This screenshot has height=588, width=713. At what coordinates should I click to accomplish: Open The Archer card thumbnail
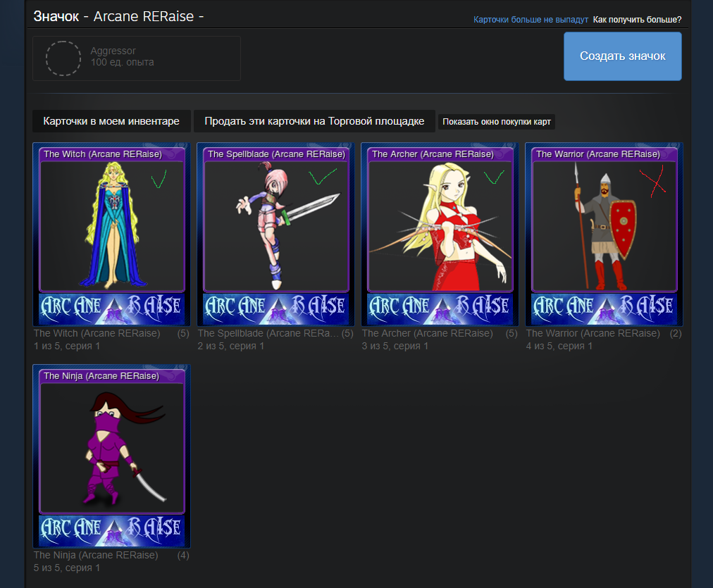pos(440,234)
